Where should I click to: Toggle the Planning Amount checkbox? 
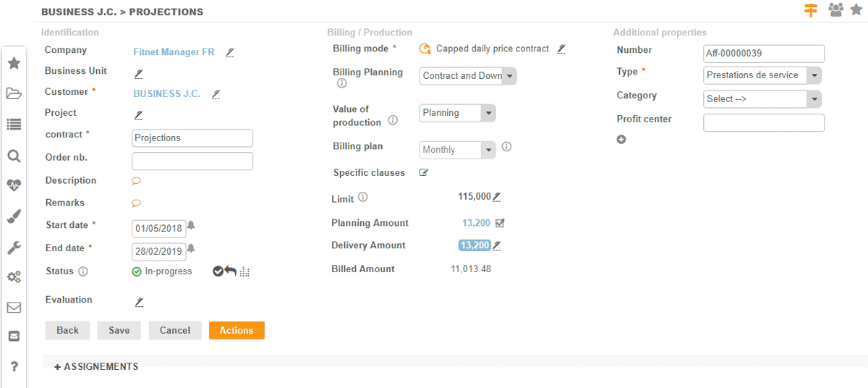(x=500, y=223)
